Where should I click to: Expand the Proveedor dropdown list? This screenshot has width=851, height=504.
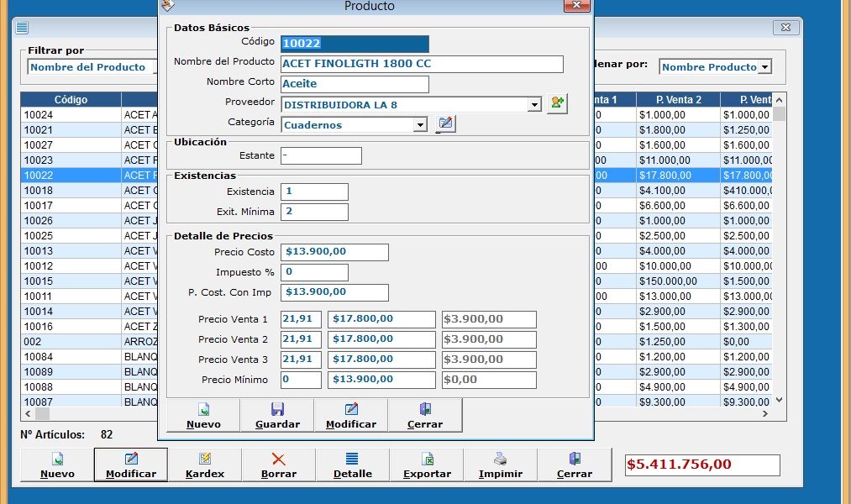point(534,105)
